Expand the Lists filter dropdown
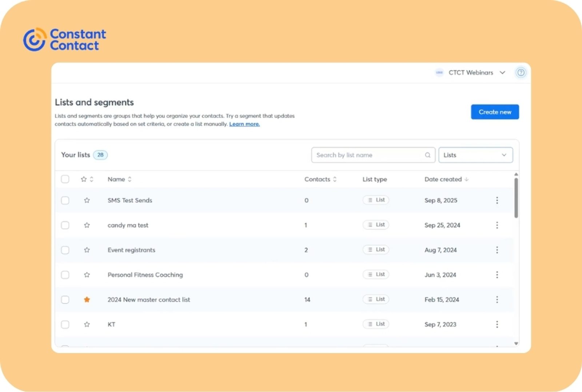This screenshot has width=582, height=392. (x=475, y=155)
